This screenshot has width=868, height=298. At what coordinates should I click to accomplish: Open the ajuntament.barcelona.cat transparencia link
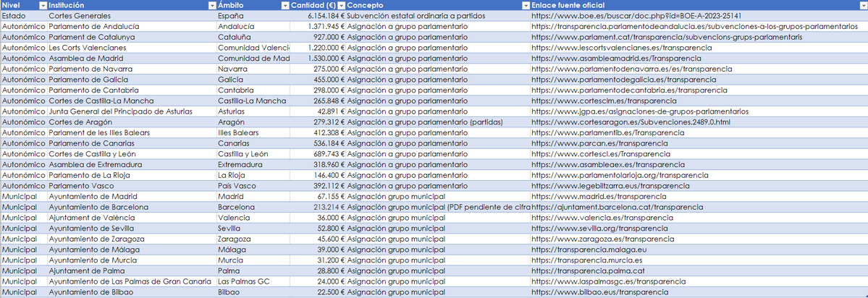(618, 207)
